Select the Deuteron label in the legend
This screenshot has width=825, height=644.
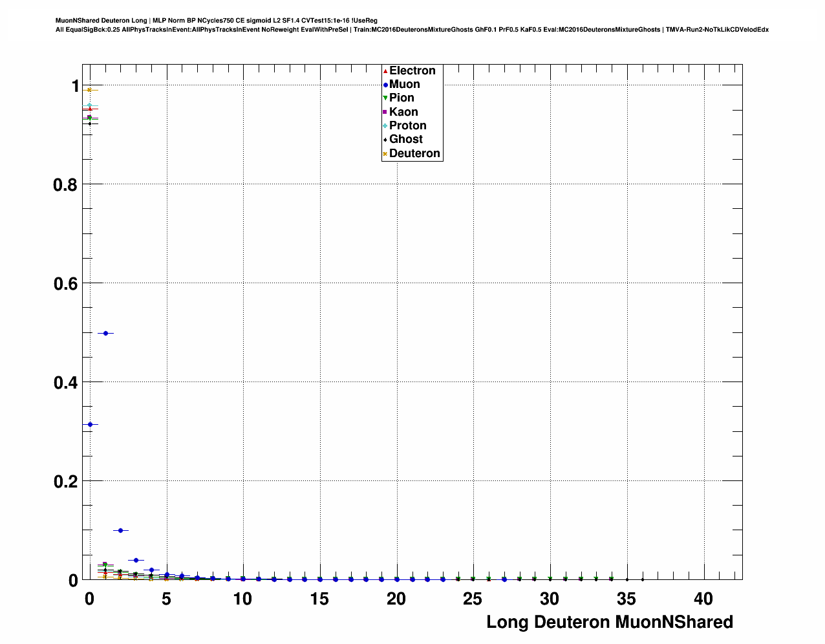click(x=414, y=153)
